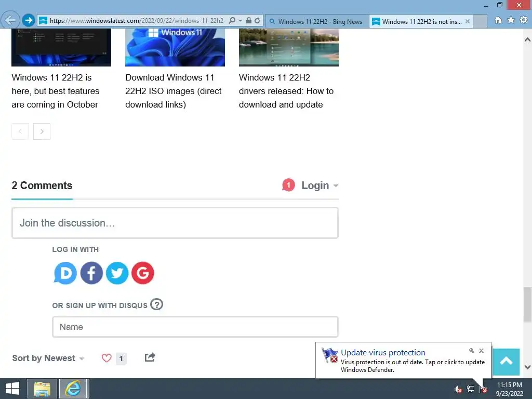Image resolution: width=532 pixels, height=399 pixels.
Task: Click the heart recommend icon
Action: point(107,358)
